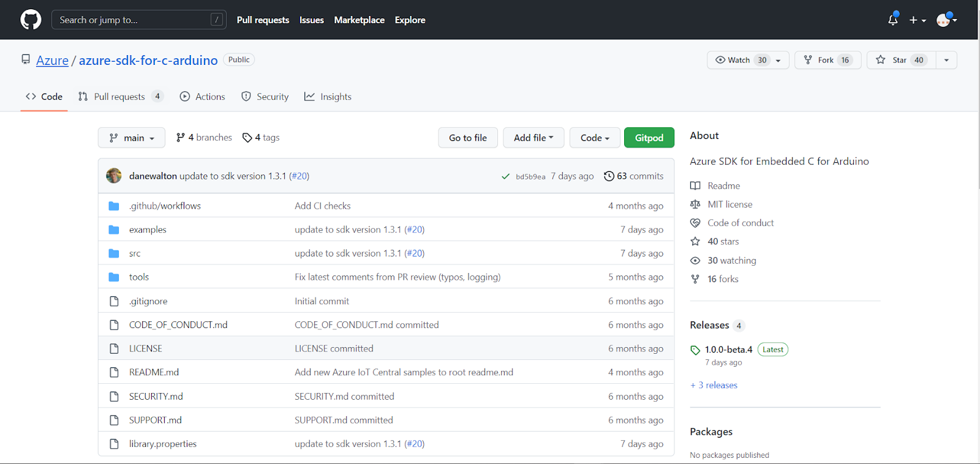The image size is (980, 464).
Task: Click danewalton's avatar in commit bar
Action: click(x=114, y=176)
